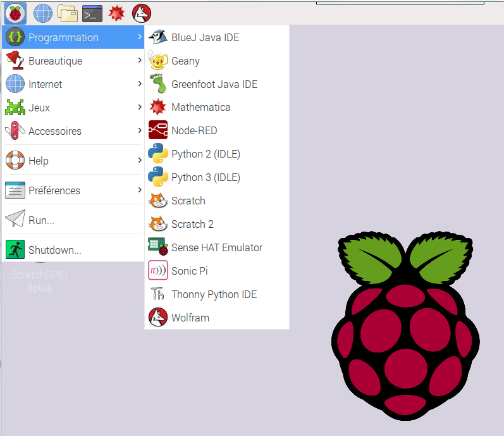Click the Python 2 snake logo icon
Screen dimensions: 504x436
(158, 153)
